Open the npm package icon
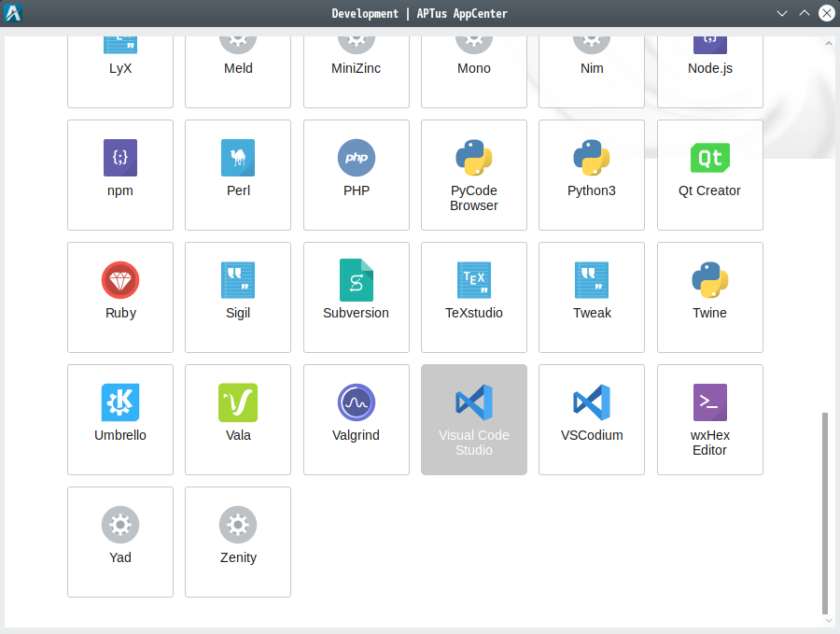The image size is (840, 634). (120, 158)
